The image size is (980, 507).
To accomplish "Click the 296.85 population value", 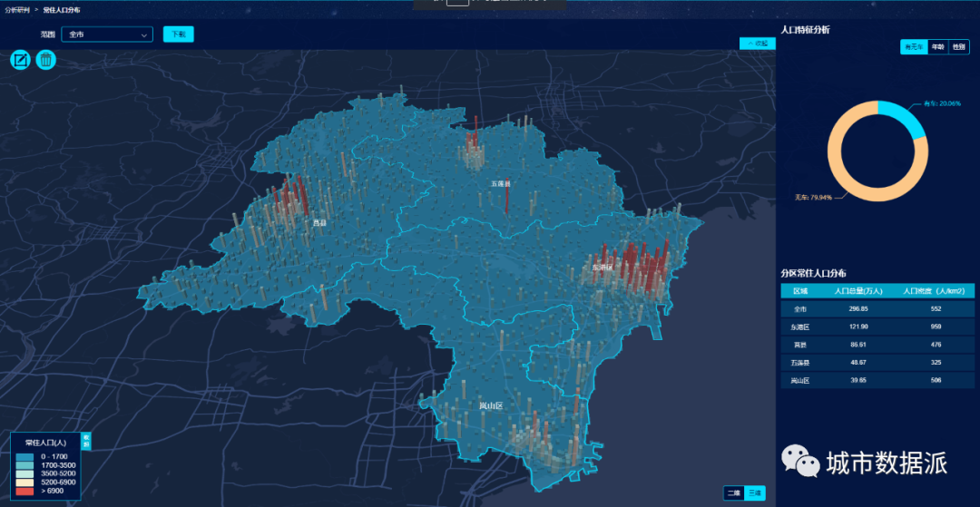I will click(857, 309).
